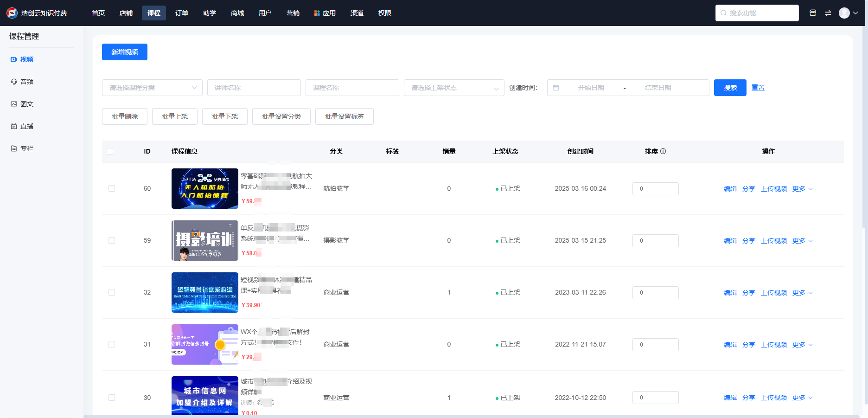Click the 浩创云知识付费 logo icon
Viewport: 868px width, 418px height.
tap(12, 13)
